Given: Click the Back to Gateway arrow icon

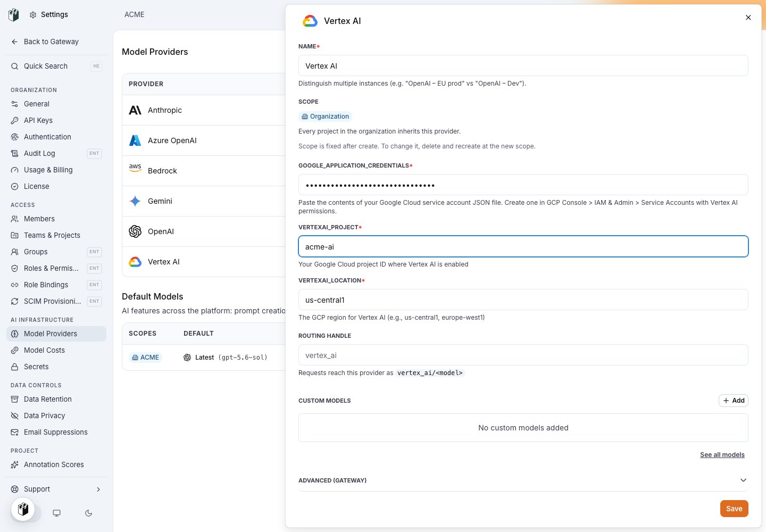Looking at the screenshot, I should click(15, 41).
